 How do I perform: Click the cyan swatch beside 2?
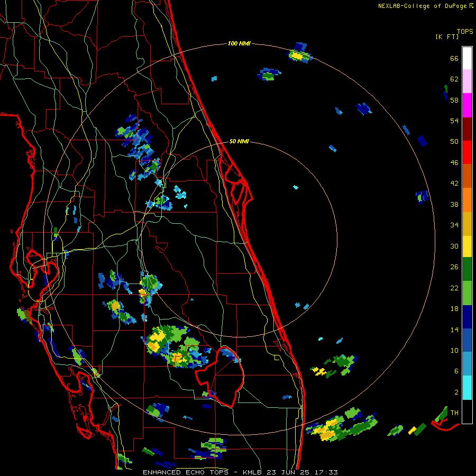(467, 388)
